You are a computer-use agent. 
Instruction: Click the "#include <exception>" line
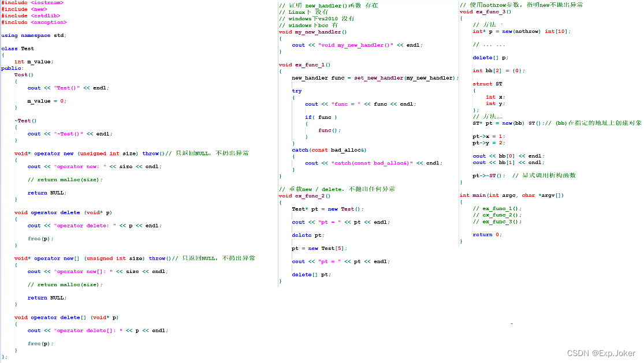tap(34, 23)
